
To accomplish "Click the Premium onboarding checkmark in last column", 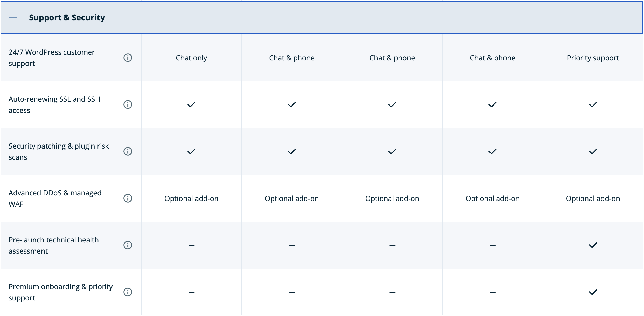I will pos(593,292).
